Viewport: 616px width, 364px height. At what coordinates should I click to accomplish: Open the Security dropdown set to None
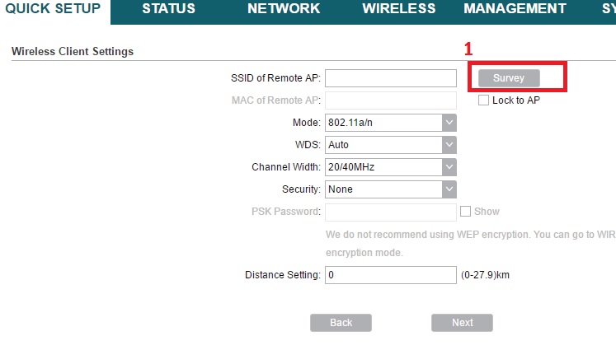391,189
